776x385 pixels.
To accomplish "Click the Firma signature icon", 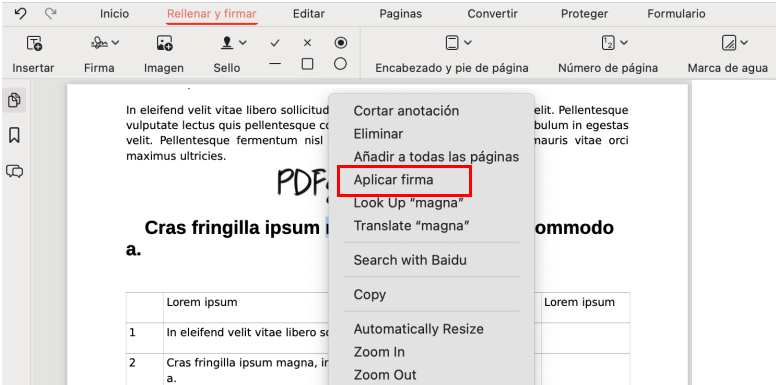I will tap(99, 44).
